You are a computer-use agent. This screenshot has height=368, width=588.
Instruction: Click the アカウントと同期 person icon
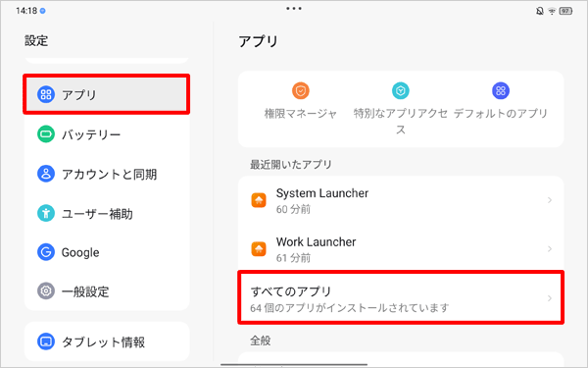(46, 174)
